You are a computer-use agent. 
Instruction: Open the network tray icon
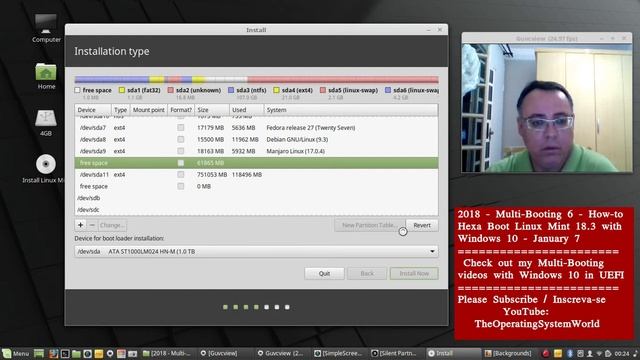(599, 353)
